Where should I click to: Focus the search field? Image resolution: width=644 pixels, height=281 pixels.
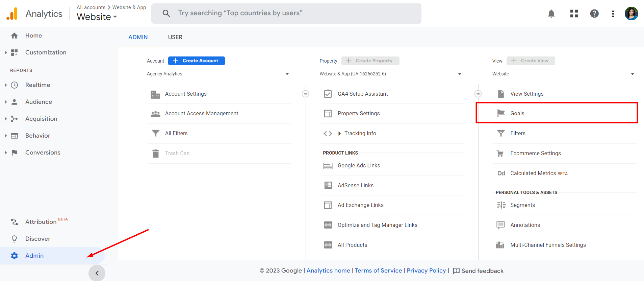click(286, 14)
